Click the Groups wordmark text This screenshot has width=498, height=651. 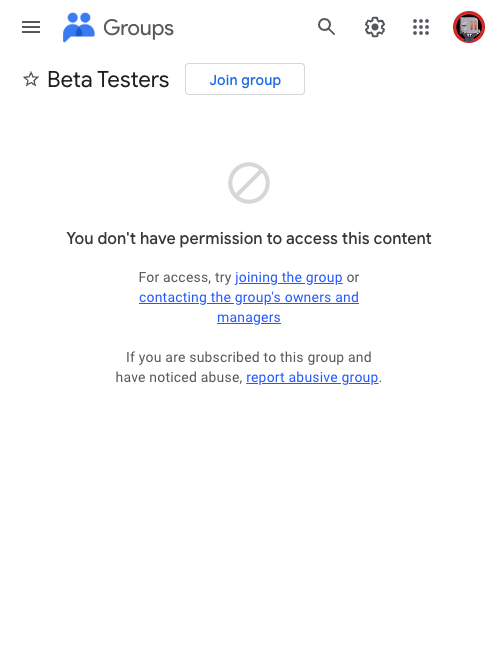[138, 28]
